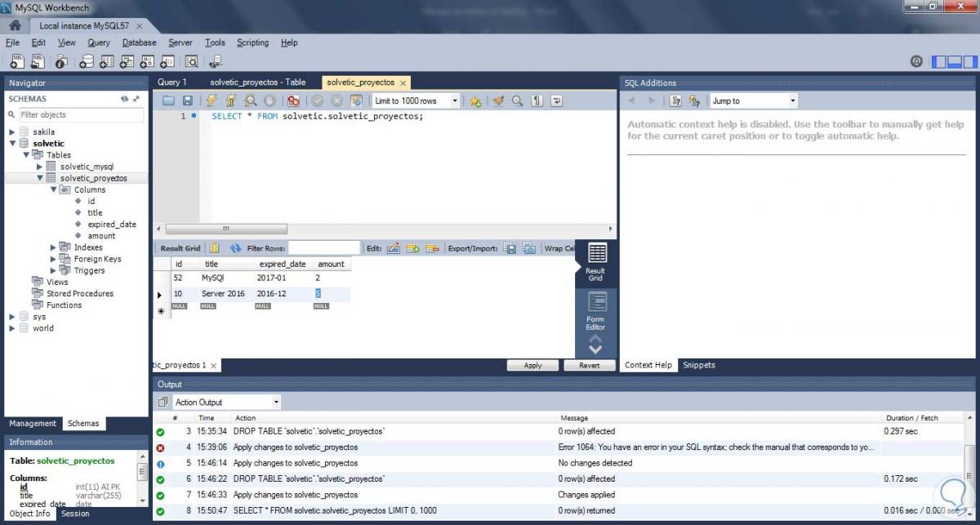Viewport: 980px width, 525px height.
Task: Toggle auto-commit mode icon
Action: (x=356, y=101)
